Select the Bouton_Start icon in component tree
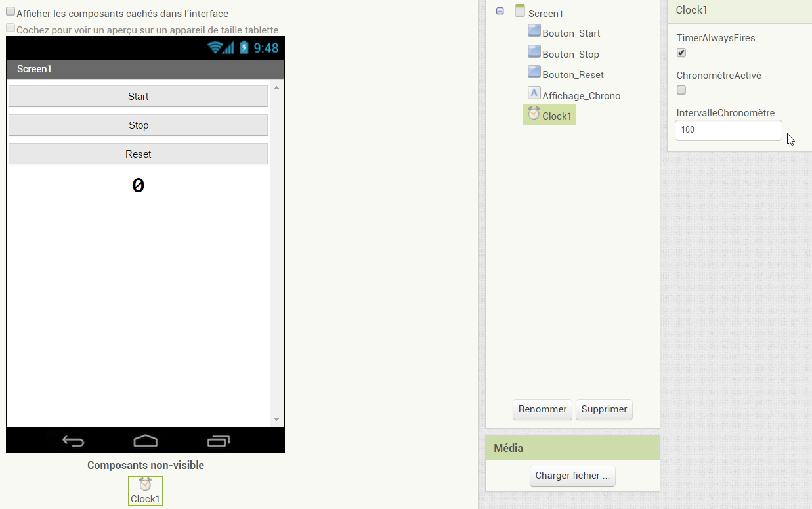 [x=534, y=32]
